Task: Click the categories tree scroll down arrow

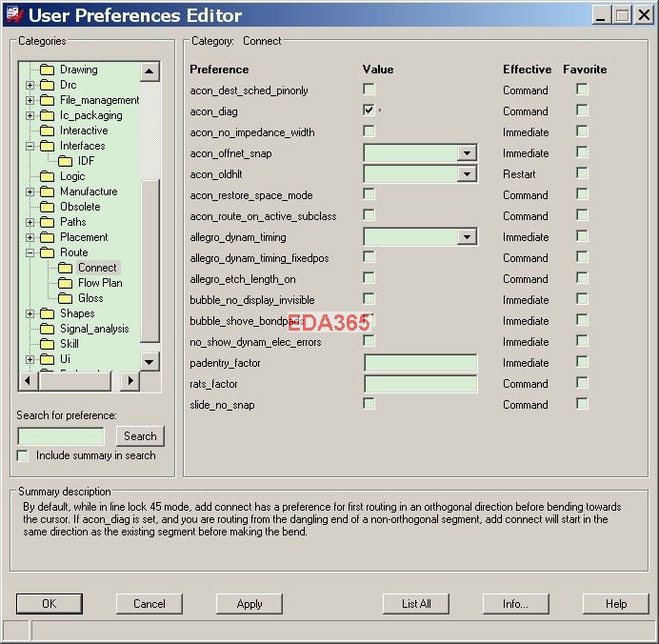Action: [150, 361]
